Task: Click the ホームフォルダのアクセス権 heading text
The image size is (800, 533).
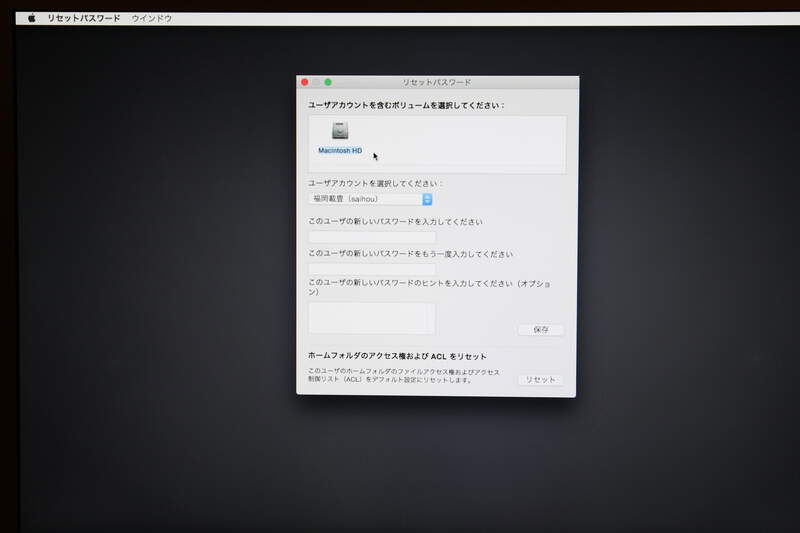Action: point(397,356)
